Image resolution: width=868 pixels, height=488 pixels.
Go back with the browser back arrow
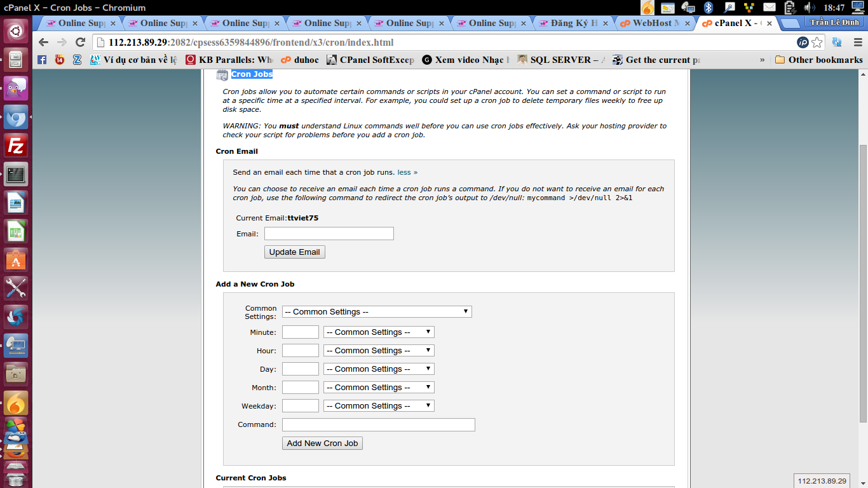[44, 43]
